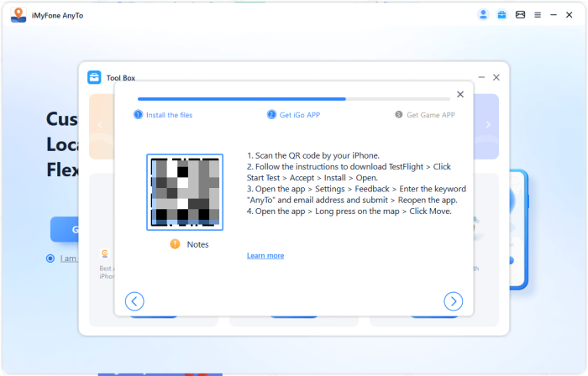Advance to next step arrow
The width and height of the screenshot is (588, 376).
coord(454,301)
